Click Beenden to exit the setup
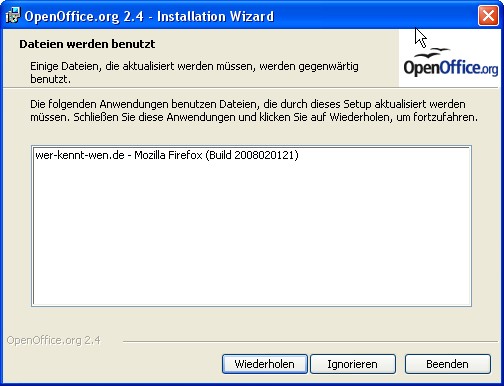The height and width of the screenshot is (386, 504). pyautogui.click(x=447, y=364)
